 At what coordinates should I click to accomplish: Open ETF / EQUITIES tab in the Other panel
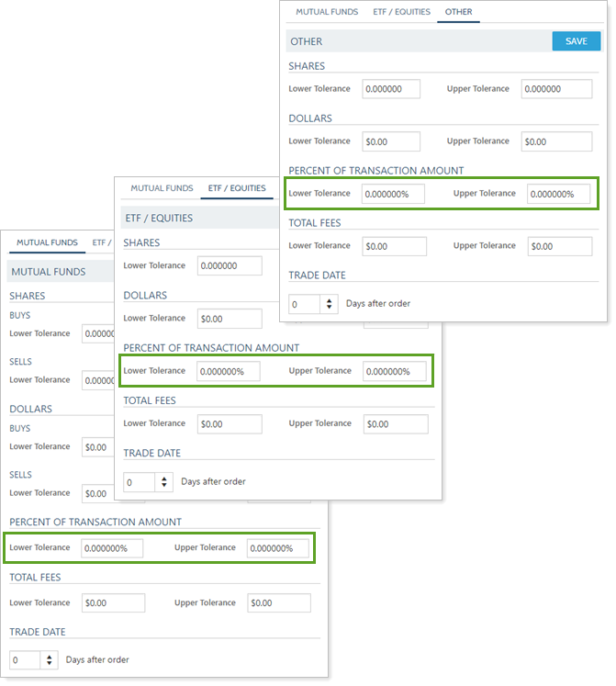tap(400, 12)
